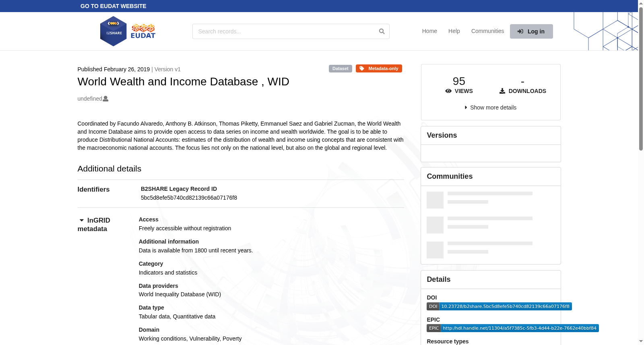The image size is (644, 345).
Task: Click the title 'World Wealth and Income Database , WID'
Action: [x=183, y=81]
